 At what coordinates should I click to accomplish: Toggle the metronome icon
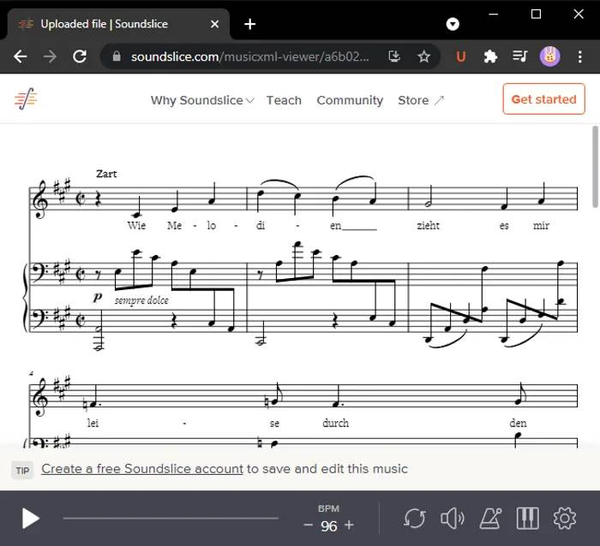(490, 518)
